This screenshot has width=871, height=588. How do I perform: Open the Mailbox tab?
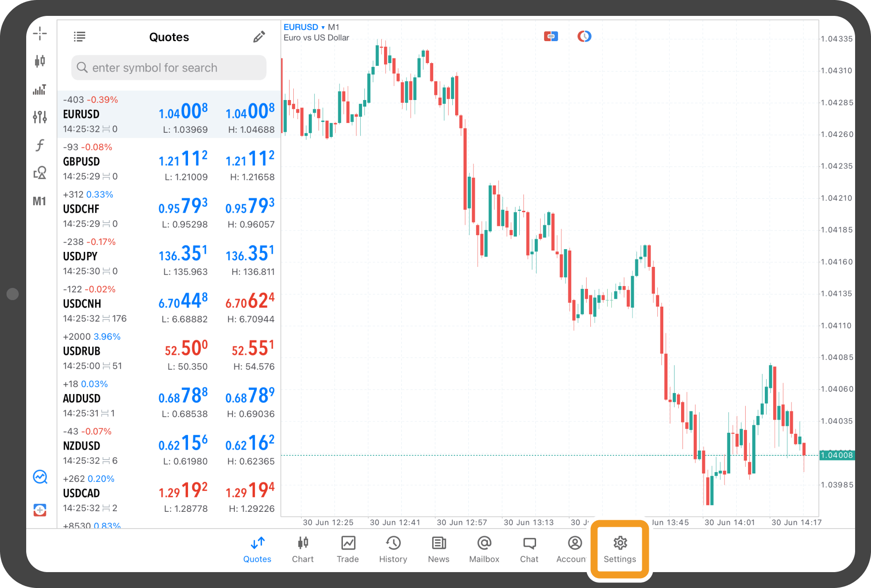[484, 549]
